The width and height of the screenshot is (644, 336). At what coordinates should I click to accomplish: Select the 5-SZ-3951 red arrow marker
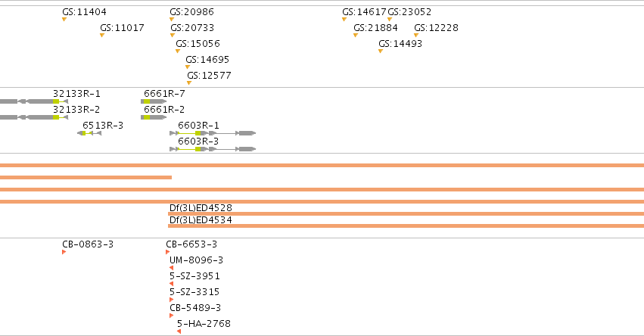171,284
